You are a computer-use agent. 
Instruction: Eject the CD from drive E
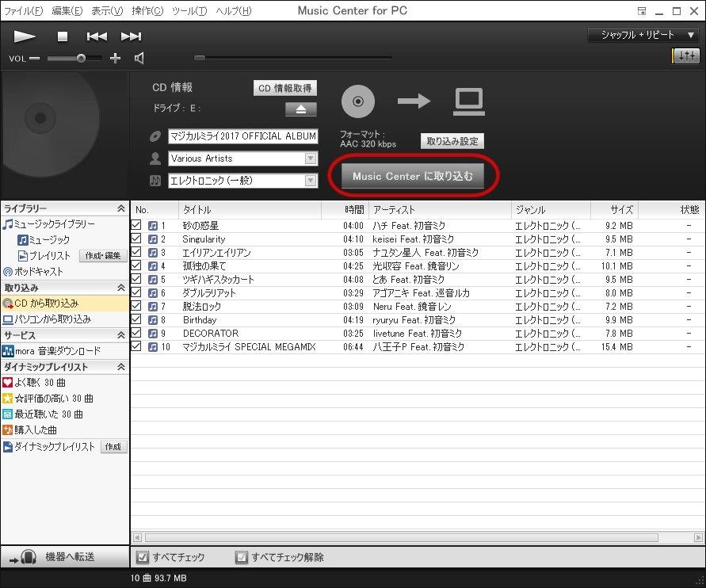click(x=300, y=109)
